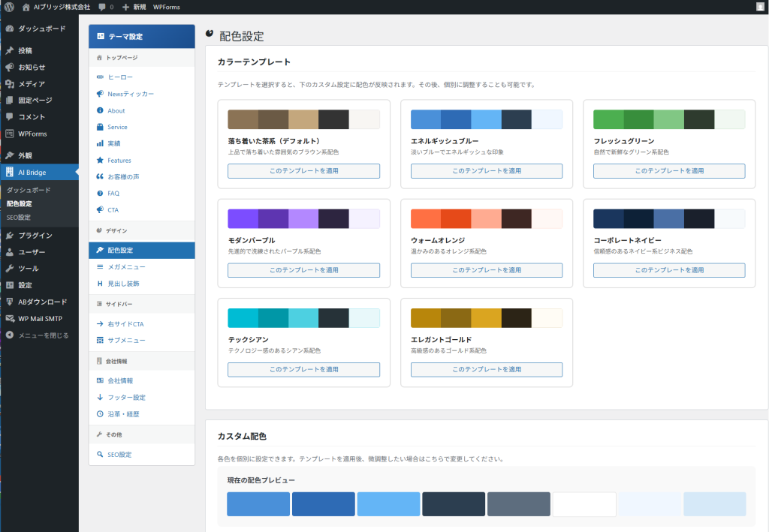Click the magnifier icon beside SEO設定 in theme panel

[100, 455]
